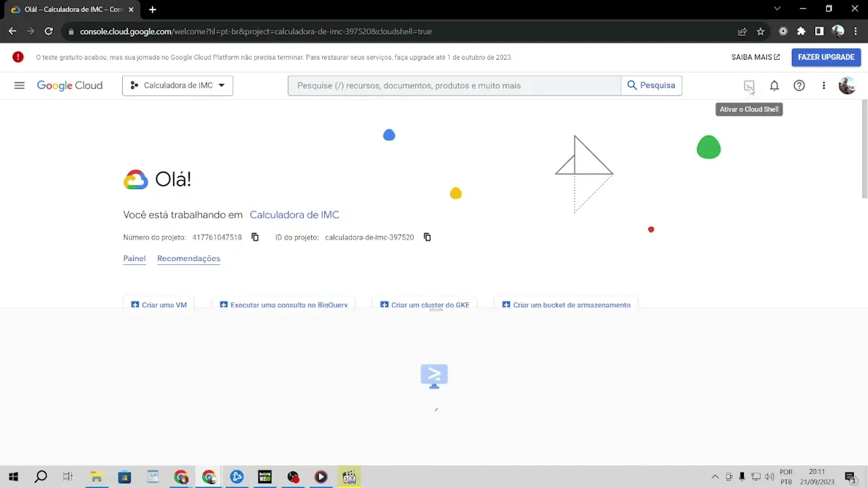Viewport: 868px width, 488px height.
Task: Open the Windows Start menu
Action: click(13, 477)
